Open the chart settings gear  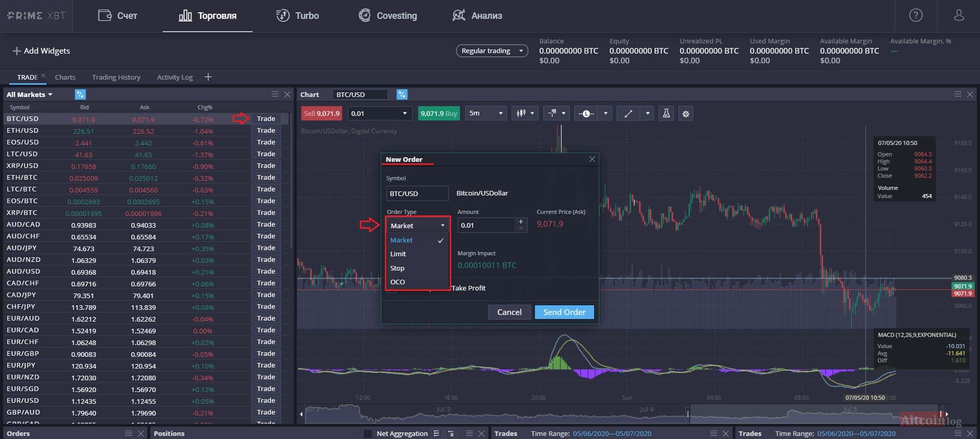(685, 114)
